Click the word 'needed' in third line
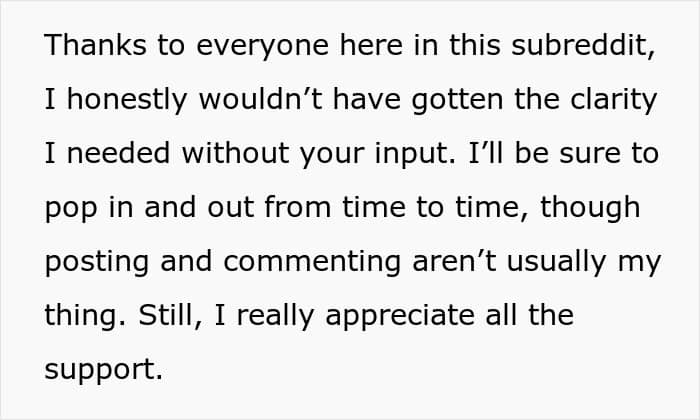Image resolution: width=700 pixels, height=420 pixels. [x=118, y=153]
